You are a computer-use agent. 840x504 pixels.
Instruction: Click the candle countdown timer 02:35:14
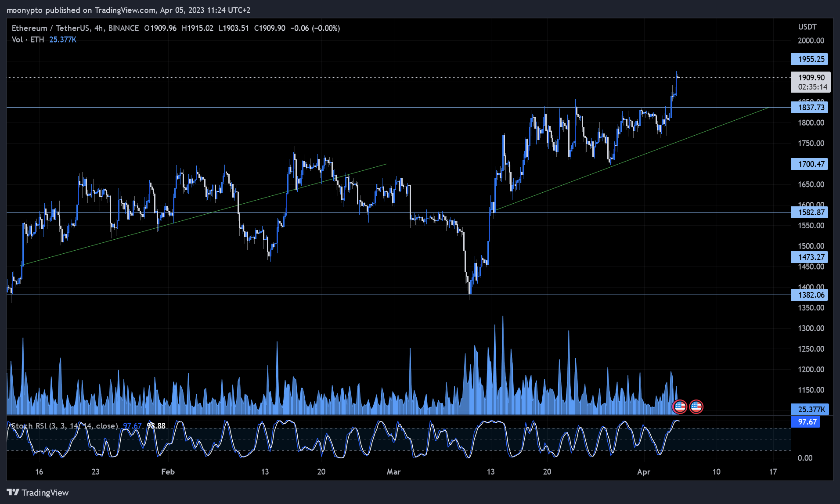tap(812, 87)
